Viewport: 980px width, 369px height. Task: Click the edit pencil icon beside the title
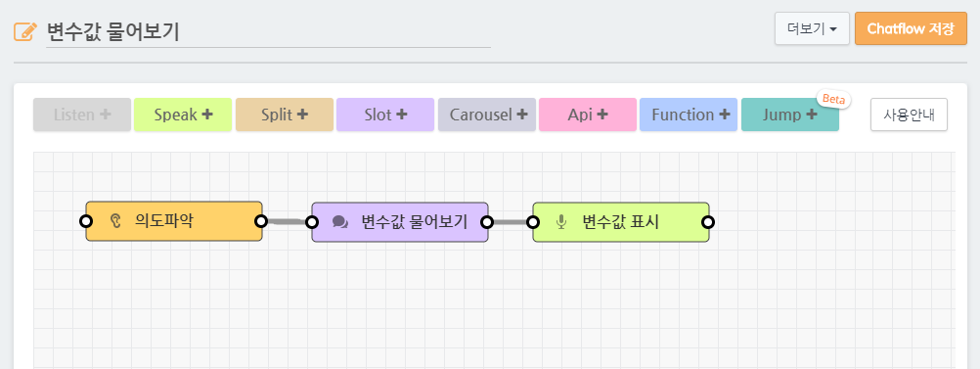(25, 31)
